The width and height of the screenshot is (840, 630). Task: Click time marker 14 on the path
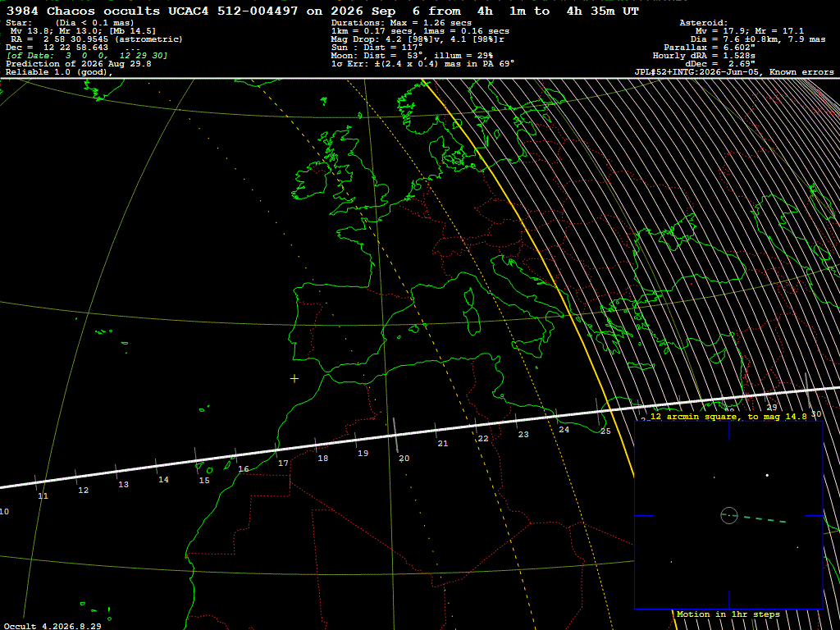pos(163,480)
